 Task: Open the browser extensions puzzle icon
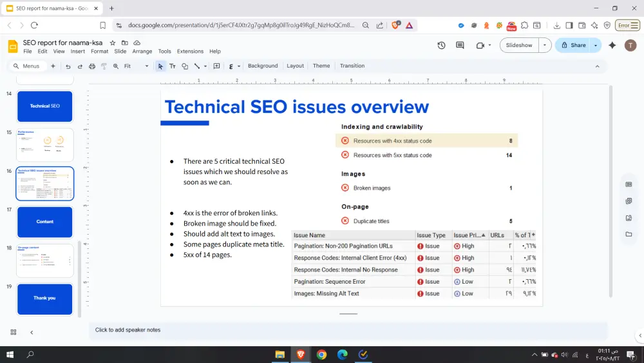(x=524, y=25)
